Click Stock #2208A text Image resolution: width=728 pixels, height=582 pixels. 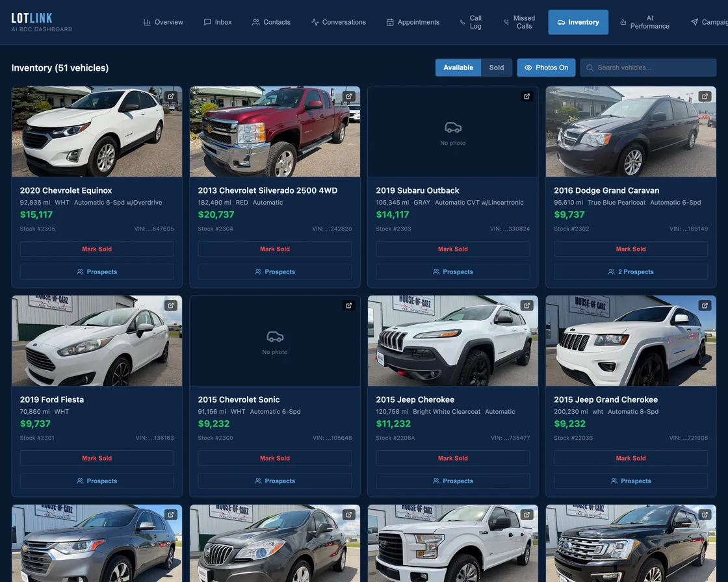pyautogui.click(x=395, y=438)
